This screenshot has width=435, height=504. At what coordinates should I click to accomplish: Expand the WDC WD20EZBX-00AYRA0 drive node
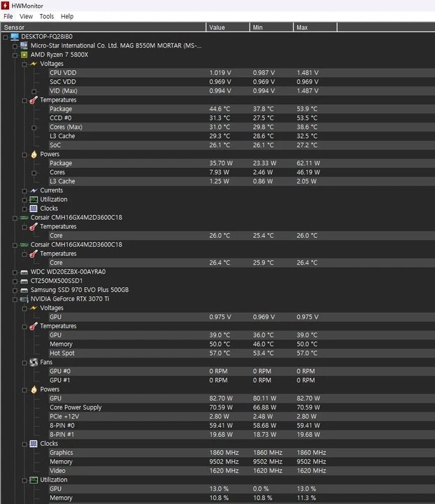point(15,272)
